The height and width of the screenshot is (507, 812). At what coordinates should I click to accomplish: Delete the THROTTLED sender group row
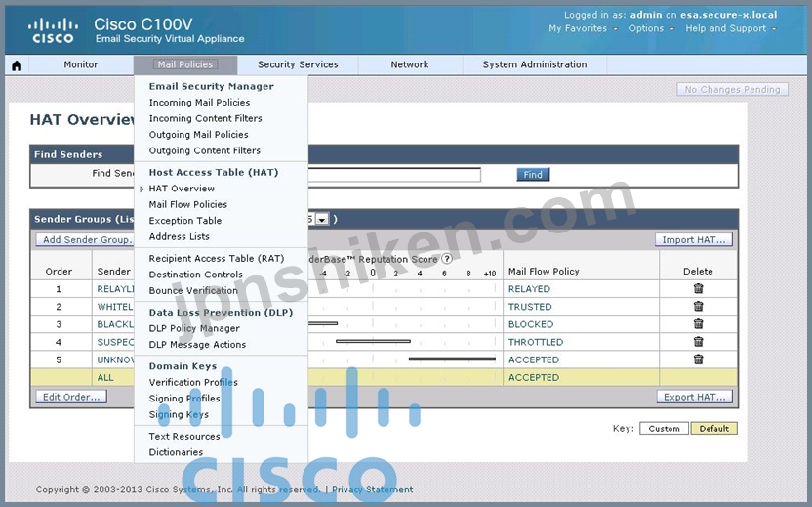click(698, 342)
